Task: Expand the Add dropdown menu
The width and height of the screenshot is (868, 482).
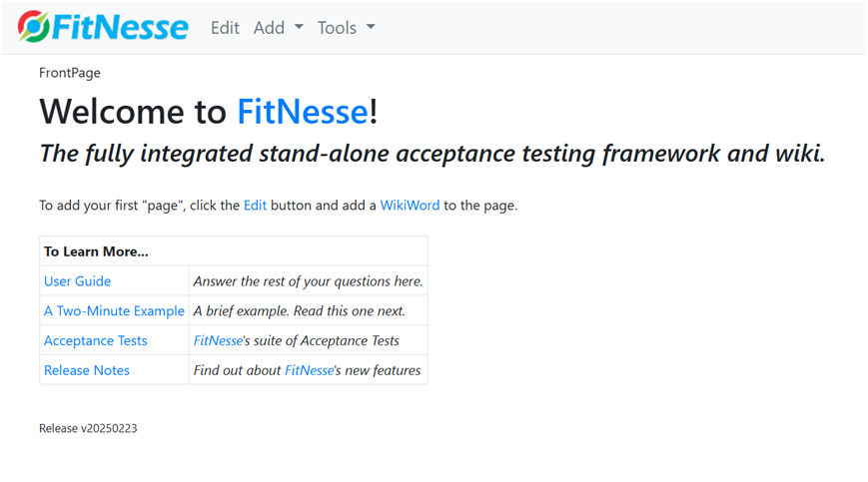Action: pos(278,28)
